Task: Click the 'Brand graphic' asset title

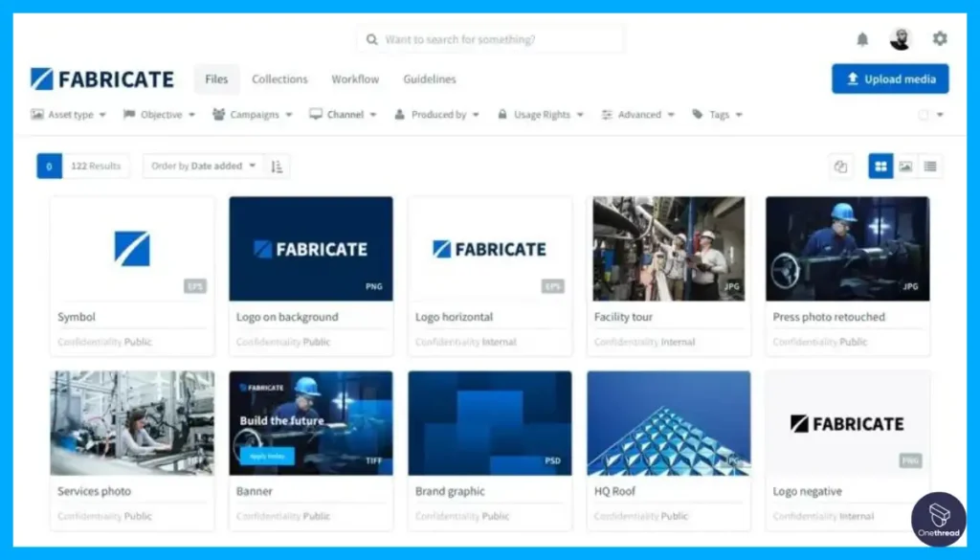Action: click(x=450, y=491)
